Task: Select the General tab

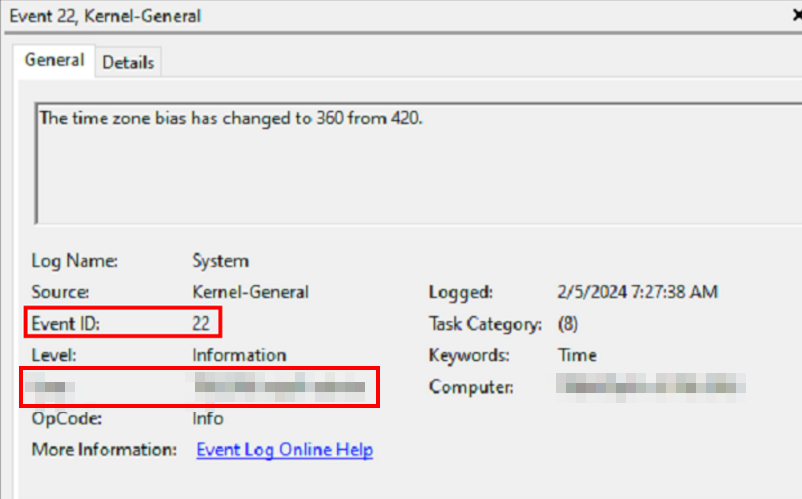Action: 54,60
